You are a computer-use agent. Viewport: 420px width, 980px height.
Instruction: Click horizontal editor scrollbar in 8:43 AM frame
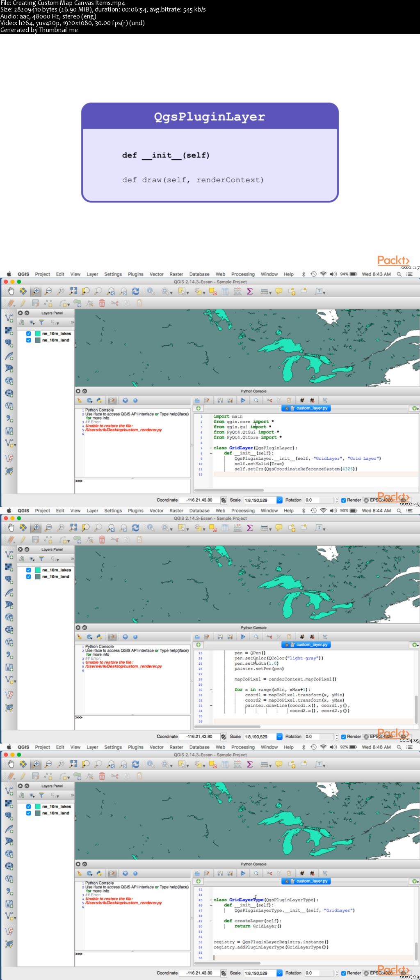pos(229,490)
